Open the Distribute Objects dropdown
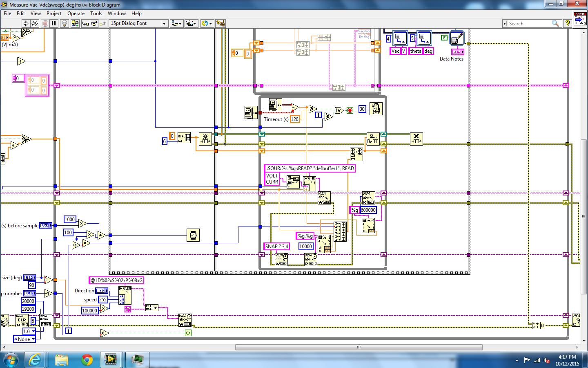This screenshot has width=588, height=368. [192, 23]
